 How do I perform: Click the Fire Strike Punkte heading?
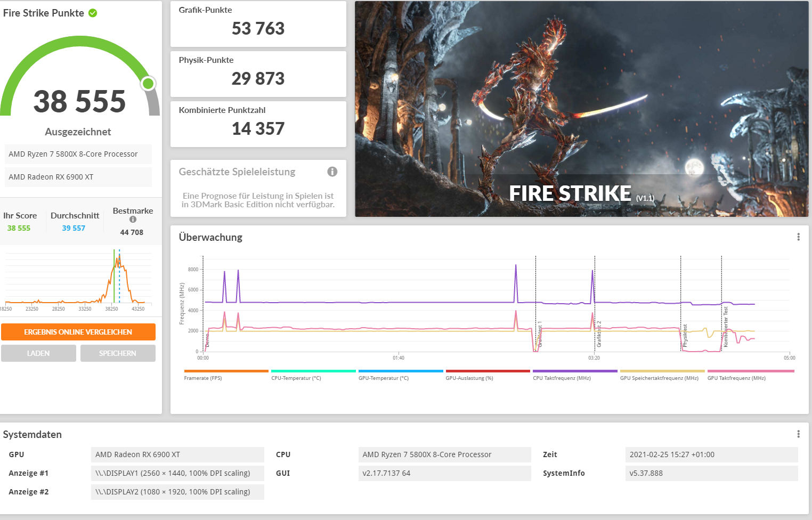(x=44, y=13)
